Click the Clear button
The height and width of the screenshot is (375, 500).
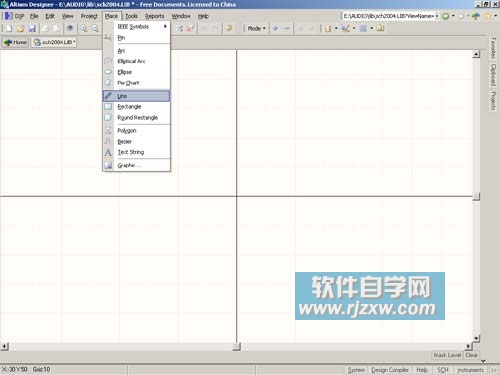click(471, 355)
